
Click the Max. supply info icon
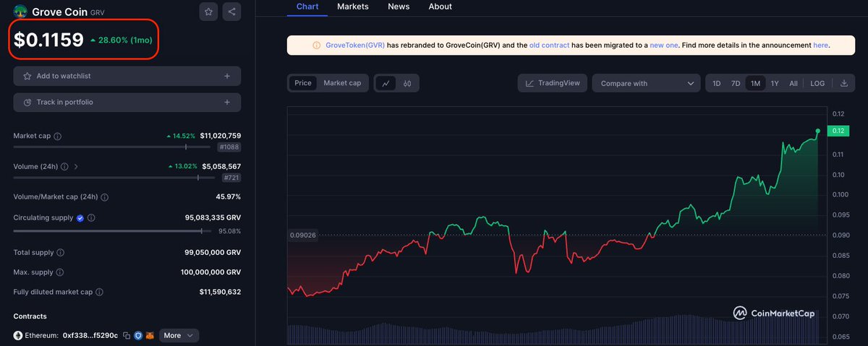[59, 272]
